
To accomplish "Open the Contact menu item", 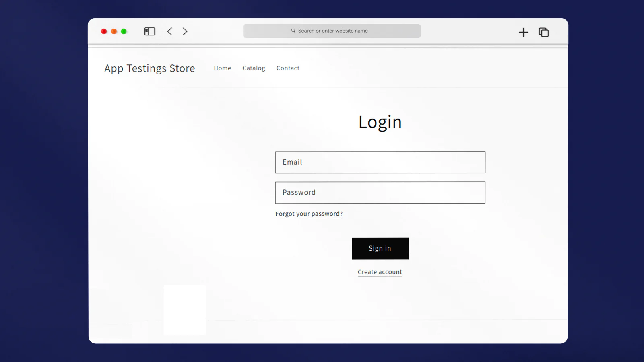I will click(288, 68).
